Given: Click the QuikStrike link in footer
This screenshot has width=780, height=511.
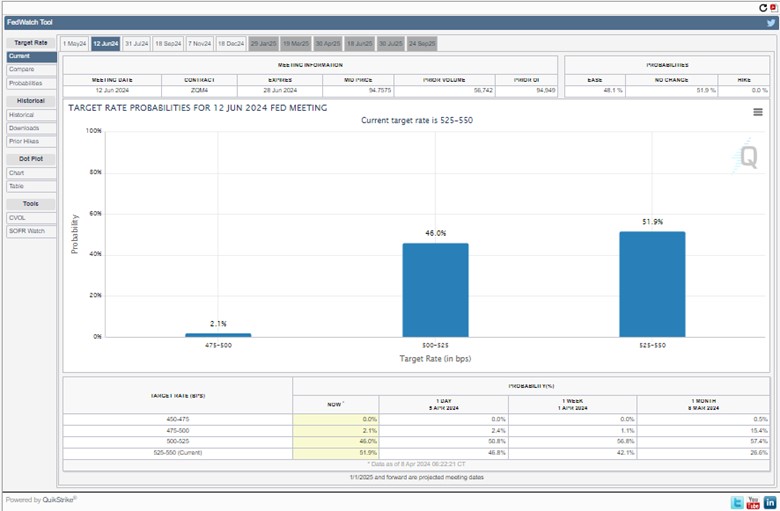Looking at the screenshot, I should (58, 500).
